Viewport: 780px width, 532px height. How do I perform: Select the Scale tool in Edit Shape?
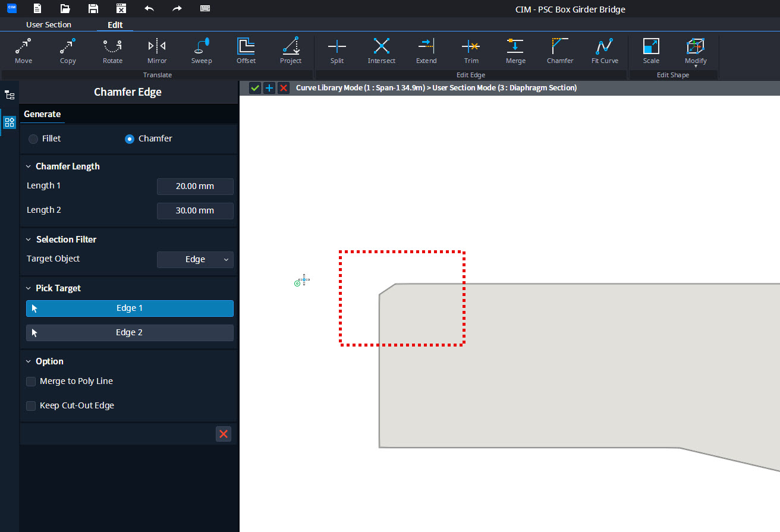coord(650,51)
